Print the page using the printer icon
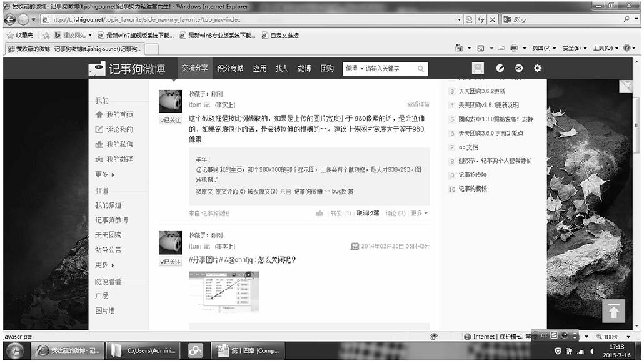The height and width of the screenshot is (361, 644). [x=514, y=48]
